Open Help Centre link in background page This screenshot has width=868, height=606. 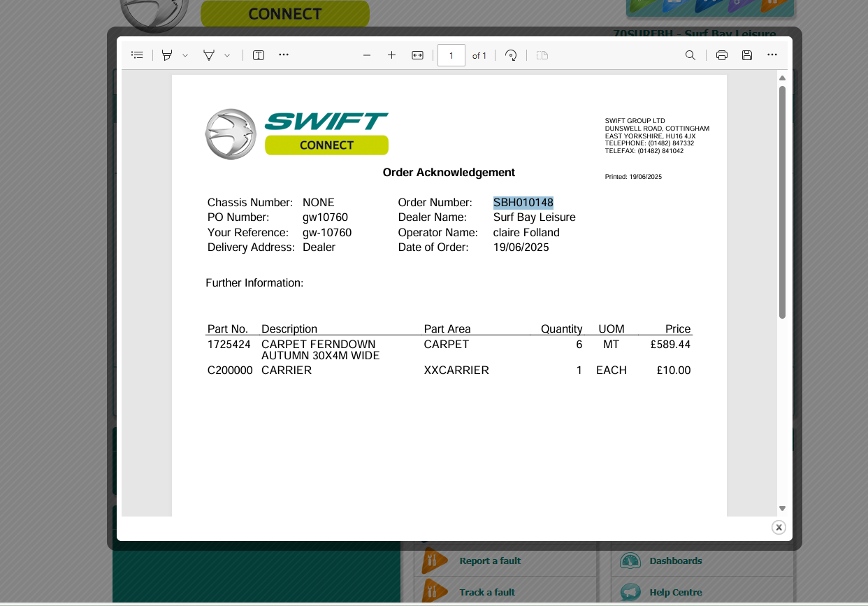676,592
